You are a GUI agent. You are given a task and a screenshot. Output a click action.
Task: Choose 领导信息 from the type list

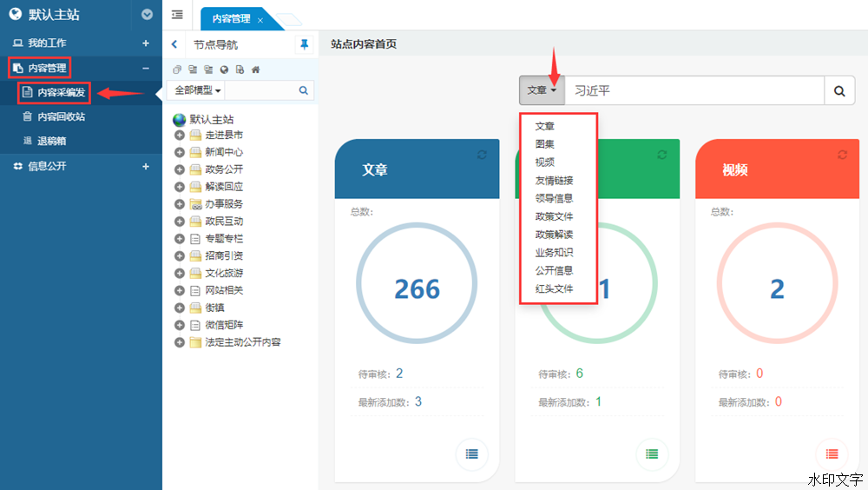(x=554, y=198)
